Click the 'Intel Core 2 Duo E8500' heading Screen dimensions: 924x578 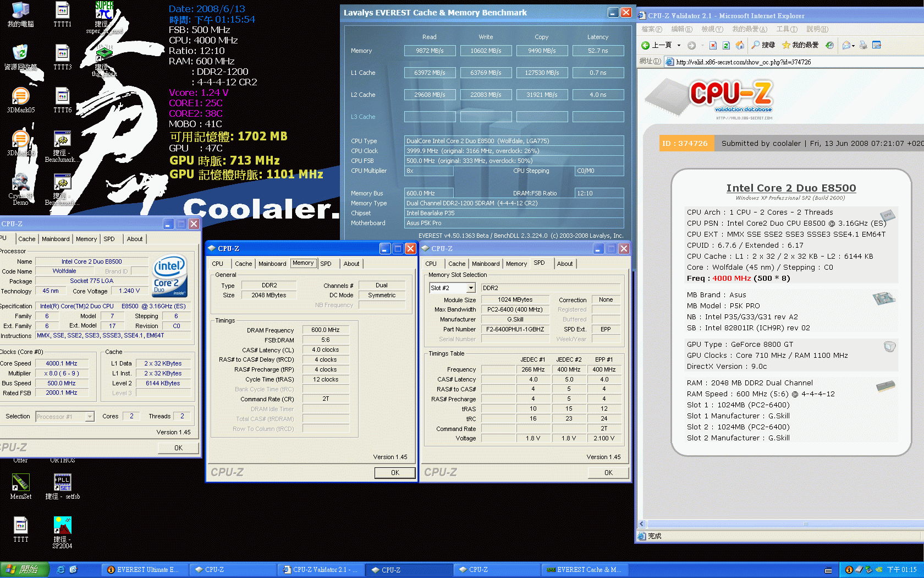coord(791,188)
